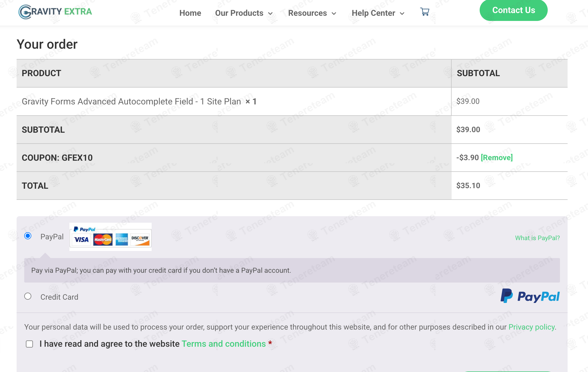Click the Gravity Extra logo
Screen dimensions: 588x372
tap(55, 12)
